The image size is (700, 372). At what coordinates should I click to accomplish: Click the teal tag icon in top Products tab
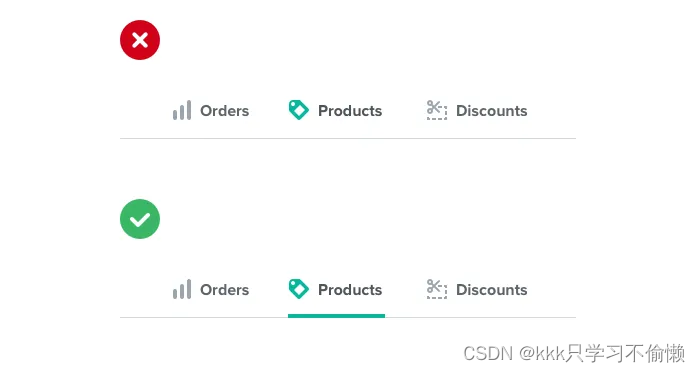coord(299,110)
